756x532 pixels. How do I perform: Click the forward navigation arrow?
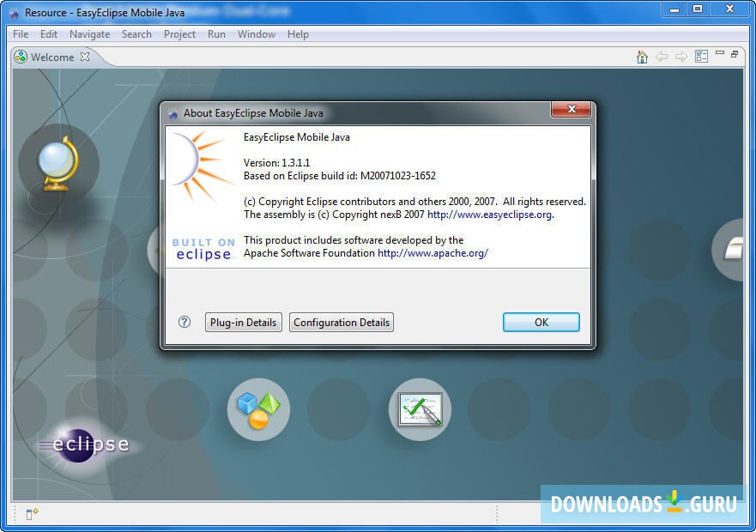(x=680, y=56)
